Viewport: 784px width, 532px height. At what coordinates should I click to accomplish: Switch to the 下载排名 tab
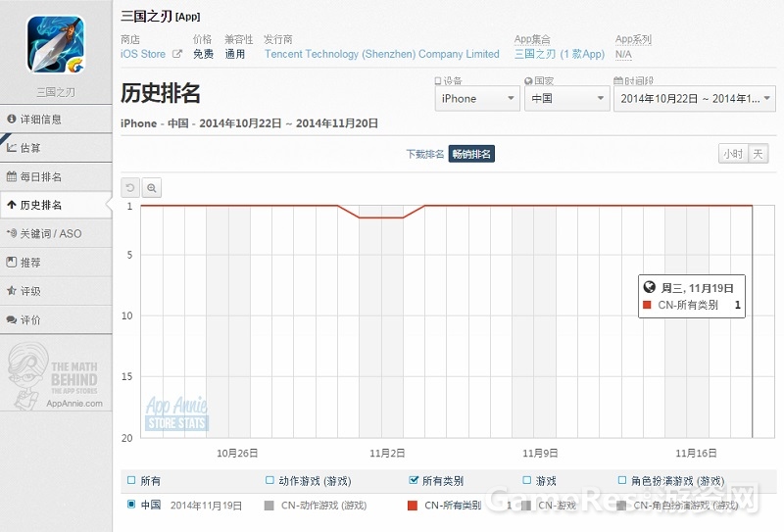point(425,154)
